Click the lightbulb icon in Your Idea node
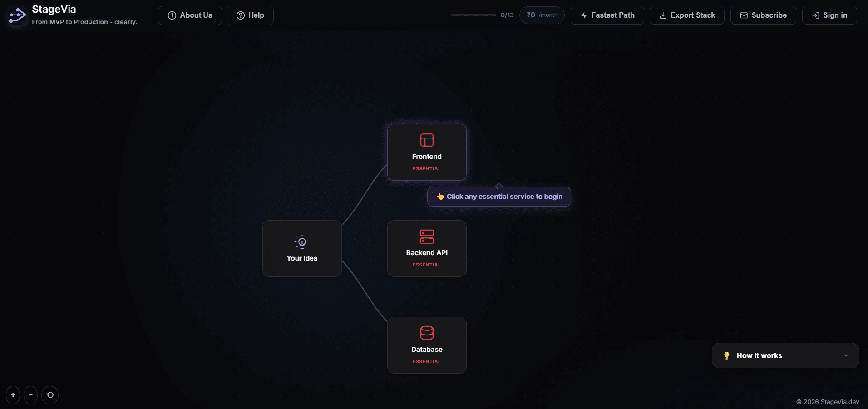The width and height of the screenshot is (868, 409). 301,242
